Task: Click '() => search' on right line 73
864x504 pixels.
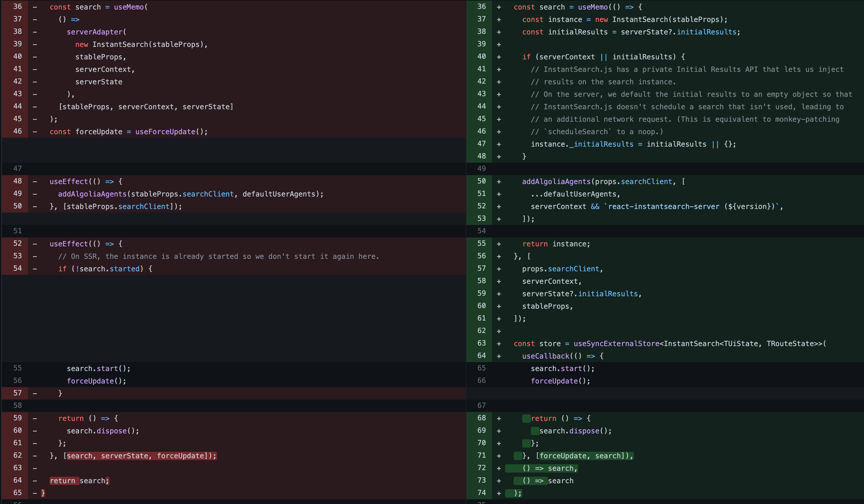Action: pyautogui.click(x=547, y=481)
